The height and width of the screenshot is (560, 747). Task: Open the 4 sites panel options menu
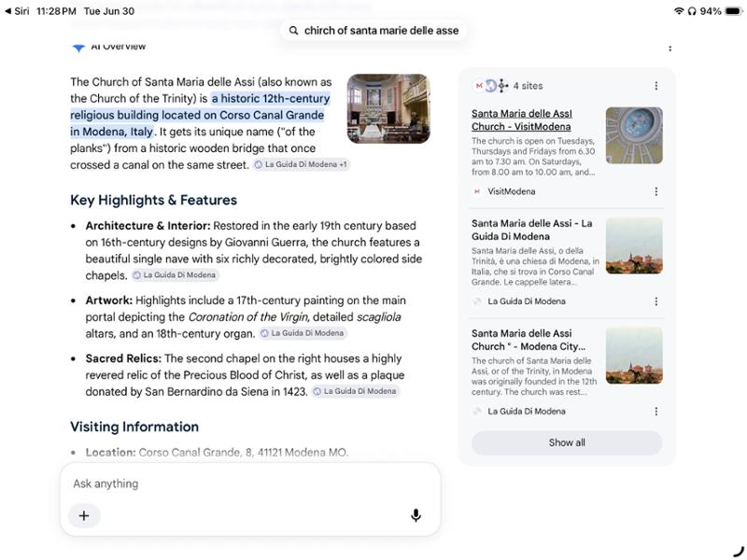656,86
